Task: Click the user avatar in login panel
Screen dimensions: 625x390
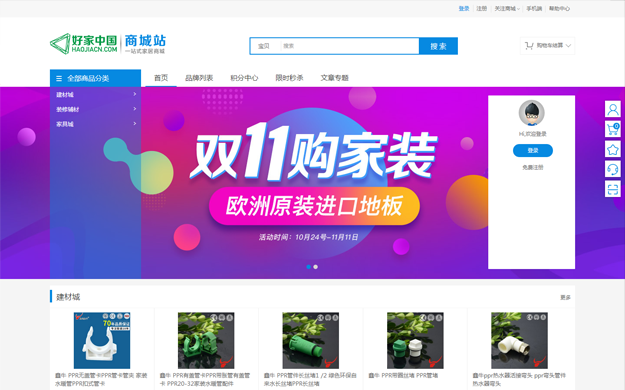Action: 532,113
